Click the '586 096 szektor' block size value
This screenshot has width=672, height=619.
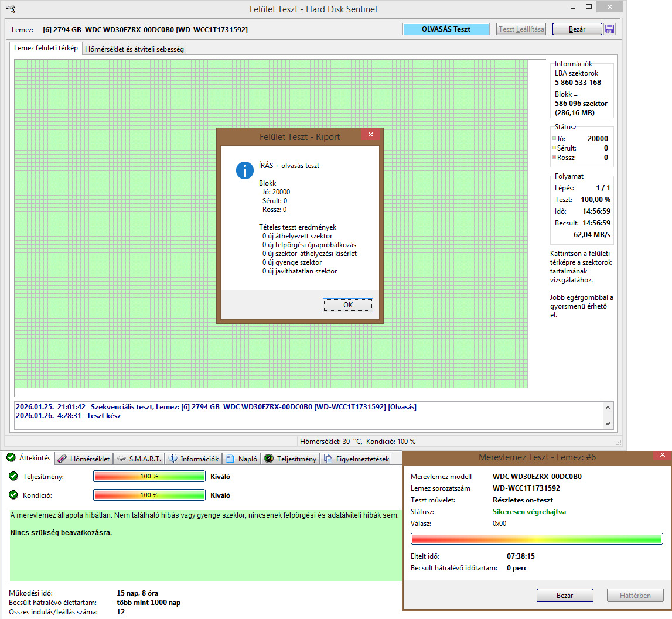pos(581,103)
